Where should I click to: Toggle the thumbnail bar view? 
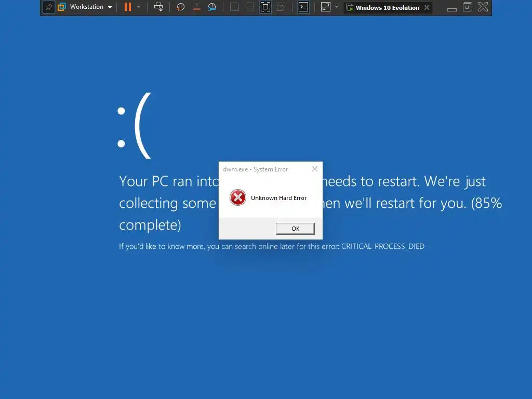250,7
